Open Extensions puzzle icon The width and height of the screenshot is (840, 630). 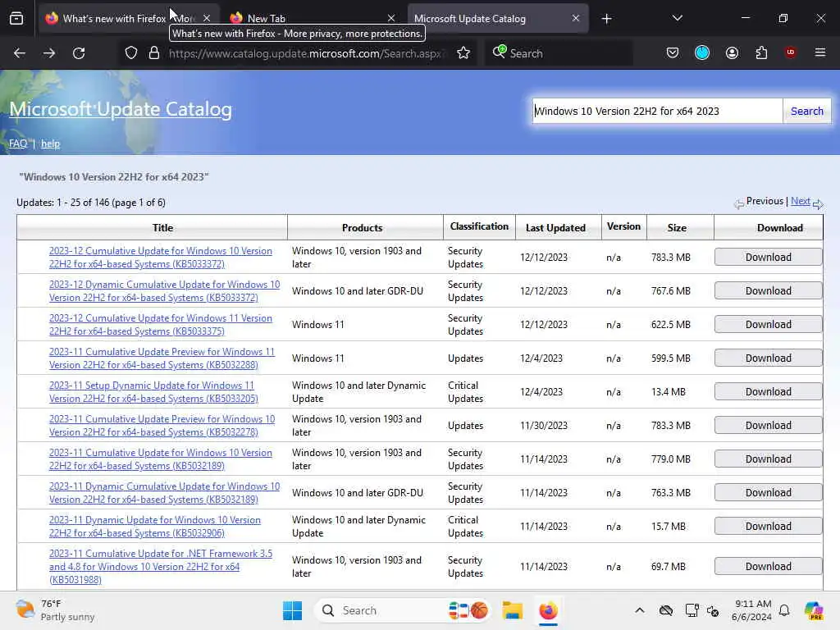[x=761, y=53]
